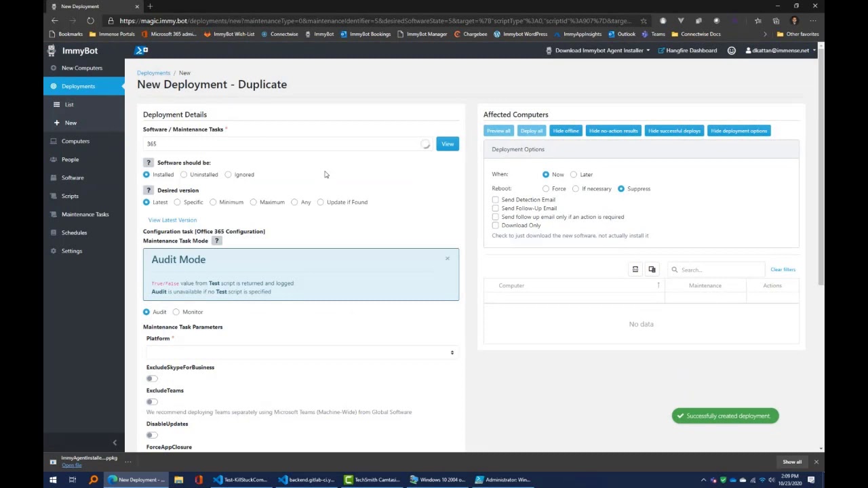
Task: Expand Download Immybot Agent Installer dropdown
Action: [x=599, y=50]
